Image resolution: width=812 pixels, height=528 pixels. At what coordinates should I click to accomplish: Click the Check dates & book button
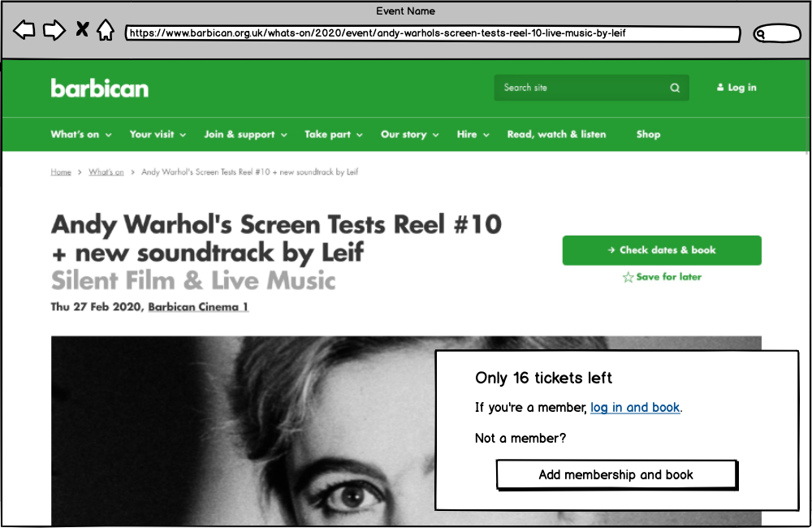coord(662,250)
